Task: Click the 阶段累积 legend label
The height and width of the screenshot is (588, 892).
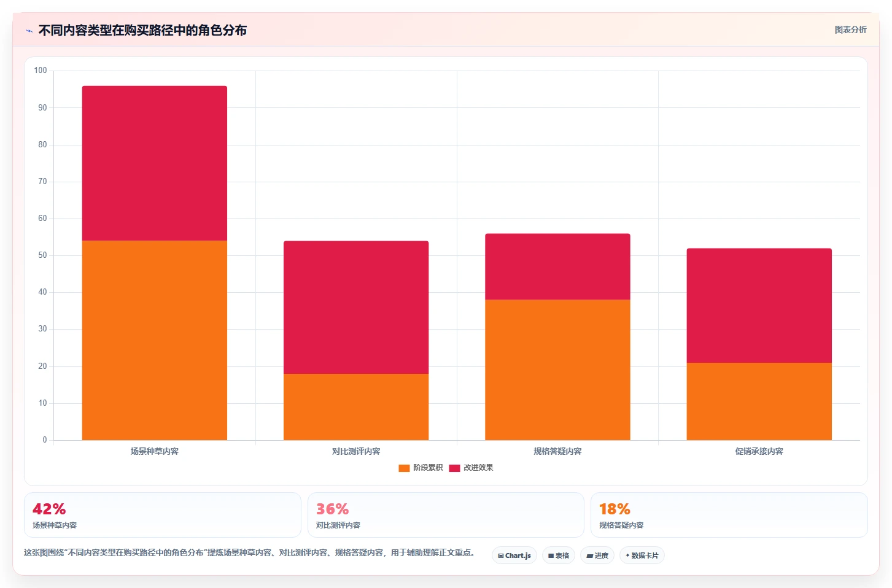Action: pos(428,468)
